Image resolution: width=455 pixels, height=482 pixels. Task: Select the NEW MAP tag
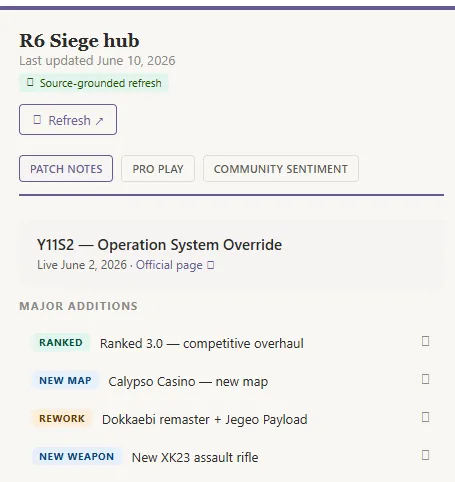tap(65, 381)
